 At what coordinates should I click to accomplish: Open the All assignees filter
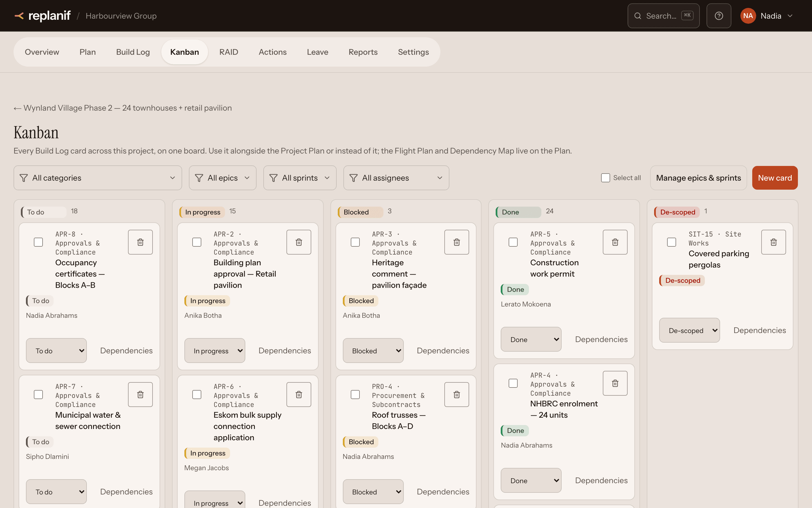(396, 178)
